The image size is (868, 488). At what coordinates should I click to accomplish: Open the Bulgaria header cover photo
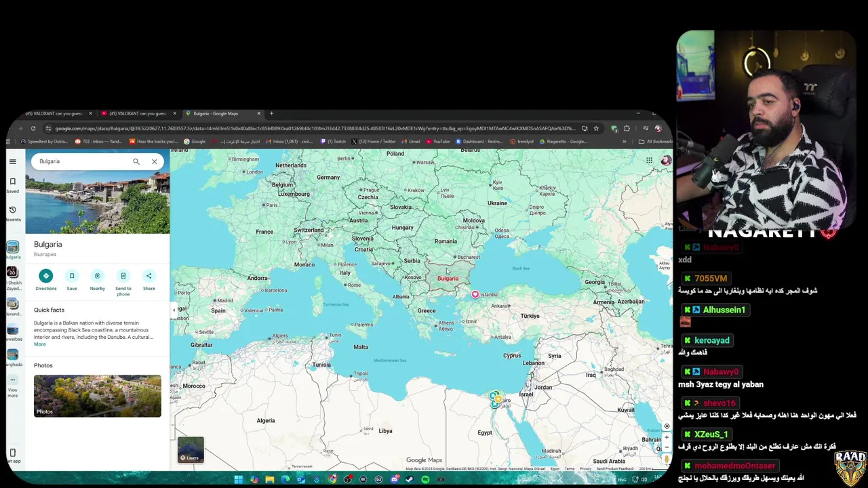point(98,202)
